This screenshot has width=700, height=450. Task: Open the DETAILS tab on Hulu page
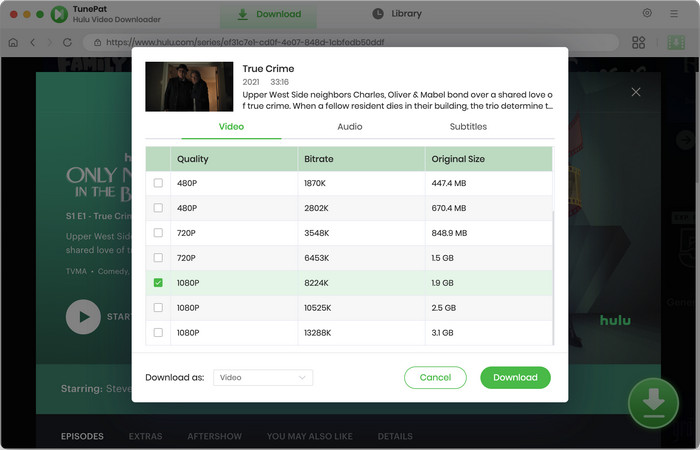tap(395, 436)
